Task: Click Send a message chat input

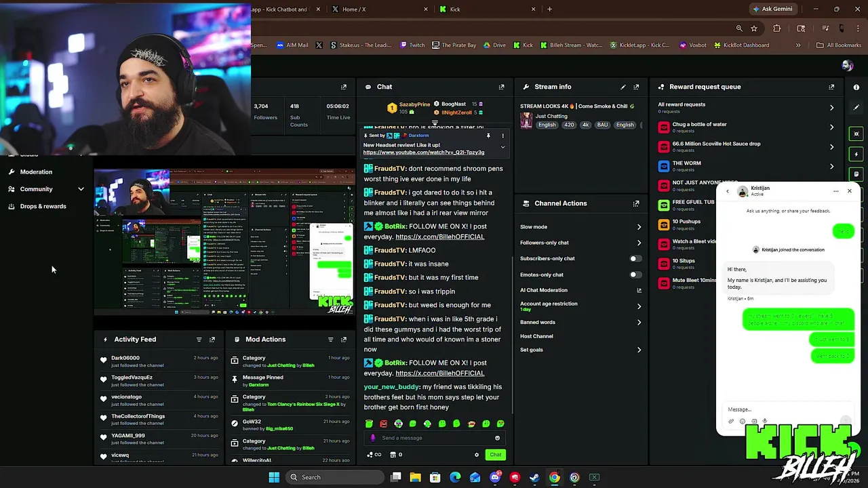Action: pos(434,438)
